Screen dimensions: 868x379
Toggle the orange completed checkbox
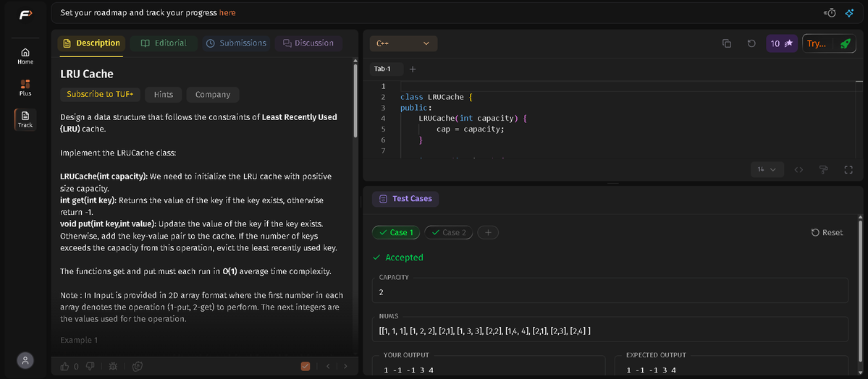[305, 366]
